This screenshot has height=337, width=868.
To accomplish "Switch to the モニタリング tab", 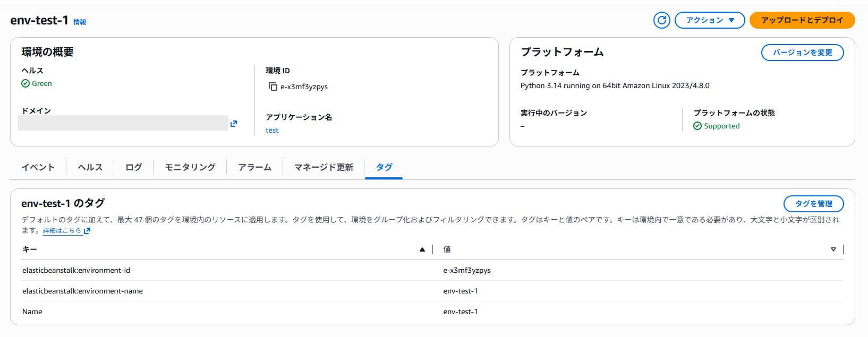I will click(x=190, y=167).
